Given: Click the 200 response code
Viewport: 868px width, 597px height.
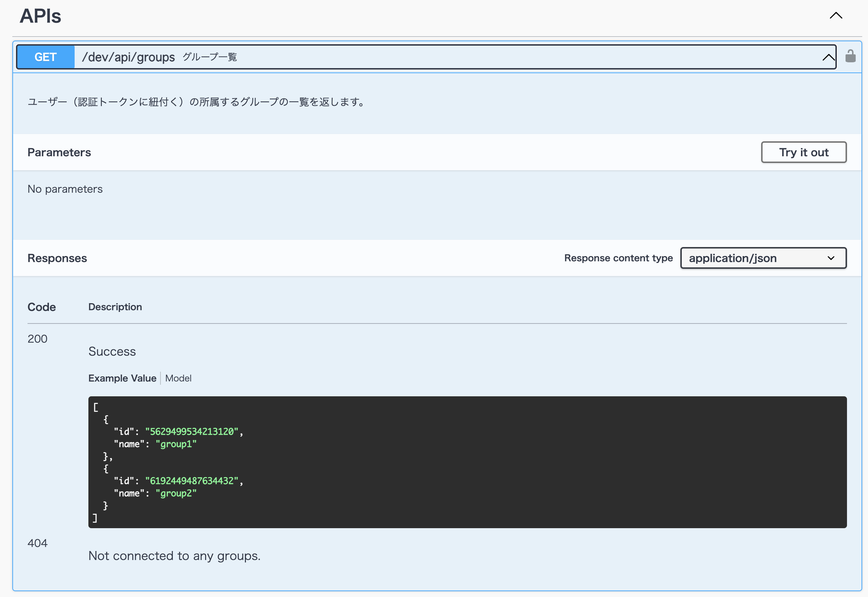Looking at the screenshot, I should (x=37, y=339).
